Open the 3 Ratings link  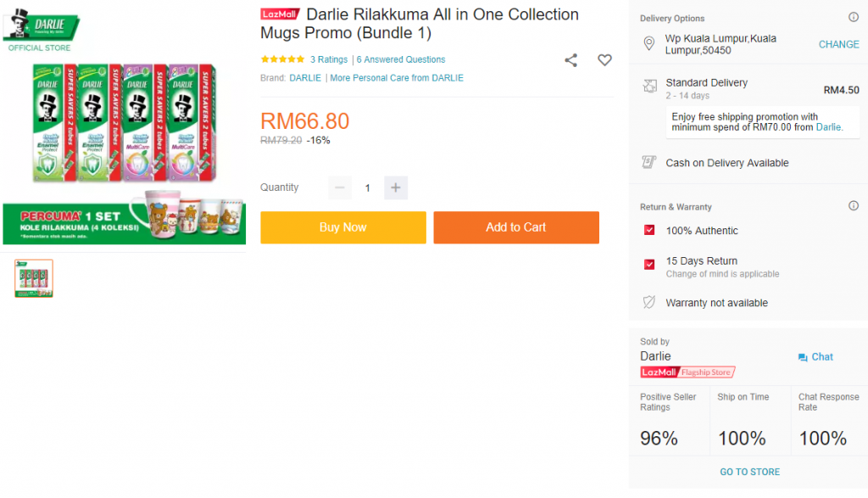coord(329,59)
